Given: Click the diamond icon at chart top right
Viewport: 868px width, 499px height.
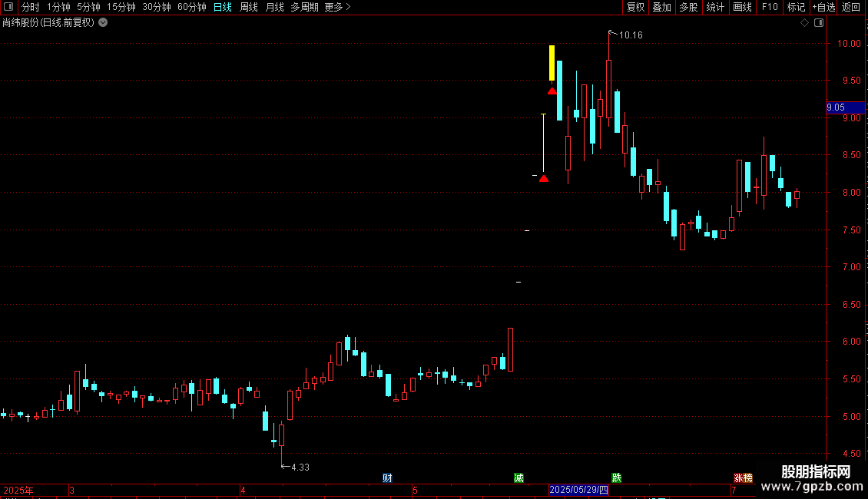Looking at the screenshot, I should point(805,23).
